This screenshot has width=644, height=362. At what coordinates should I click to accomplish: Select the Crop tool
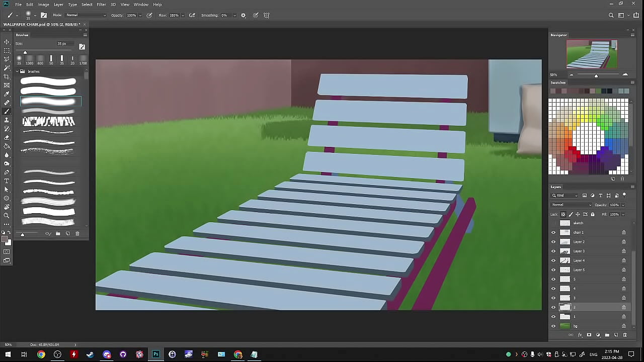7,76
